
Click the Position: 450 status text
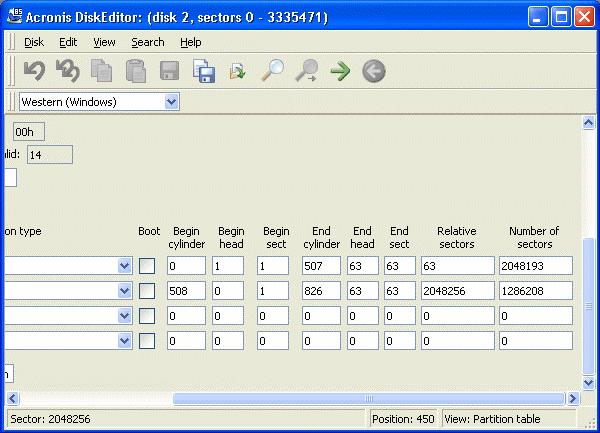point(403,419)
